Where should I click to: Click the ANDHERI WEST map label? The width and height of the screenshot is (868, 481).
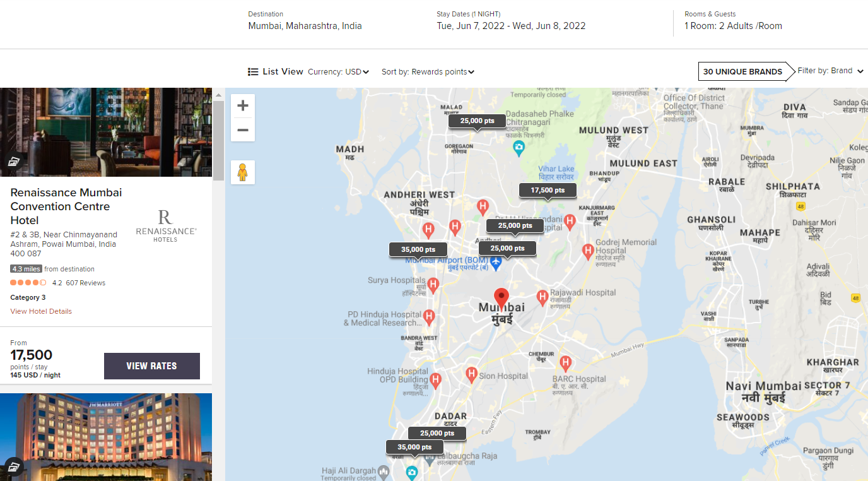point(419,195)
